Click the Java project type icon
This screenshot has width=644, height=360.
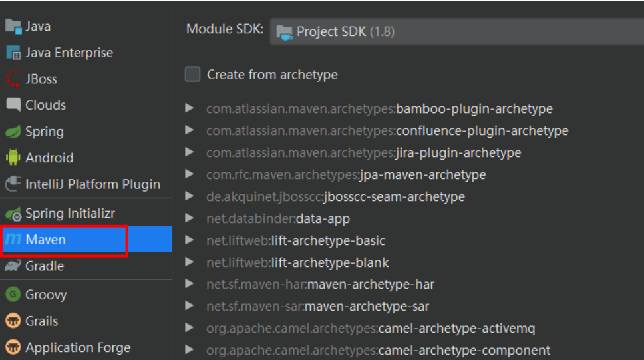pos(13,27)
